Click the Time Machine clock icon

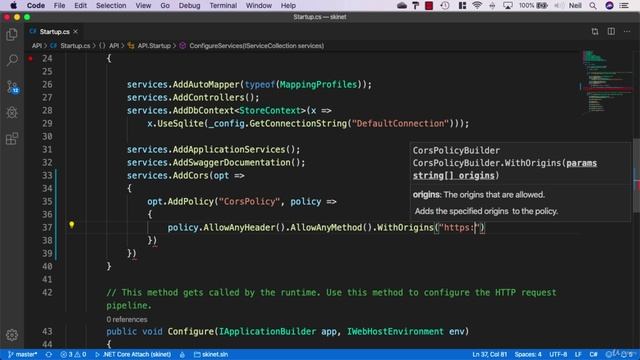click(445, 5)
